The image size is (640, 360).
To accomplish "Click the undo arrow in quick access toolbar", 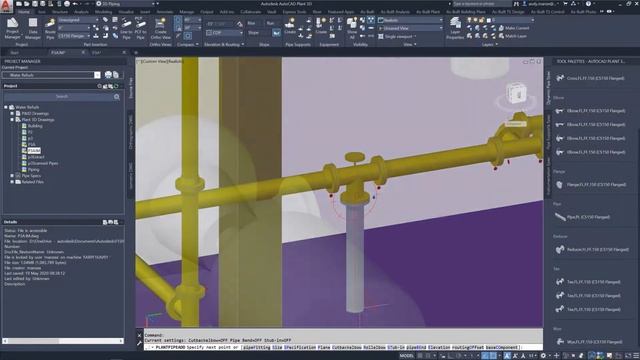I will click(x=75, y=4).
